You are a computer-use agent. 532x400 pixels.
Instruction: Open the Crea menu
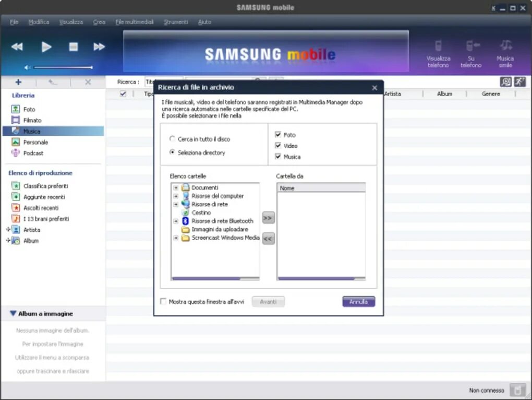(99, 22)
